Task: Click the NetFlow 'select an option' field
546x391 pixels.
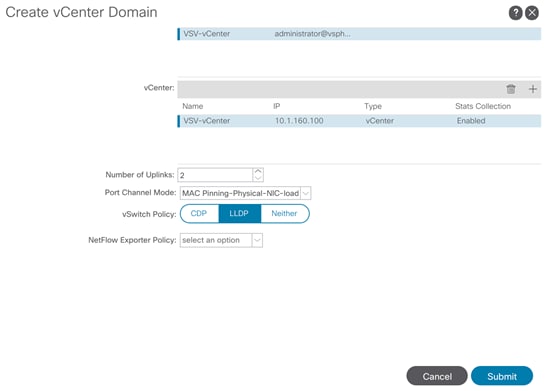Action: pos(216,240)
